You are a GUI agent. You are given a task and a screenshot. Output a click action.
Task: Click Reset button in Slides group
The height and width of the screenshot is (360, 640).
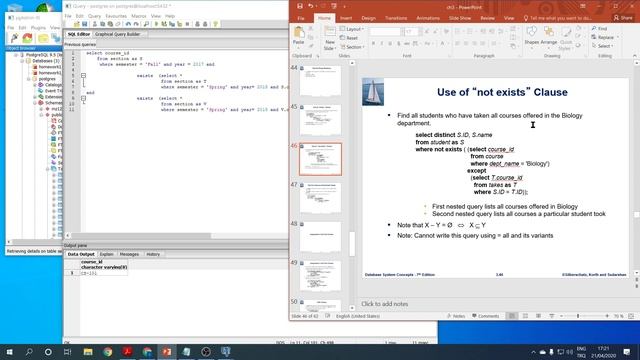click(x=349, y=38)
